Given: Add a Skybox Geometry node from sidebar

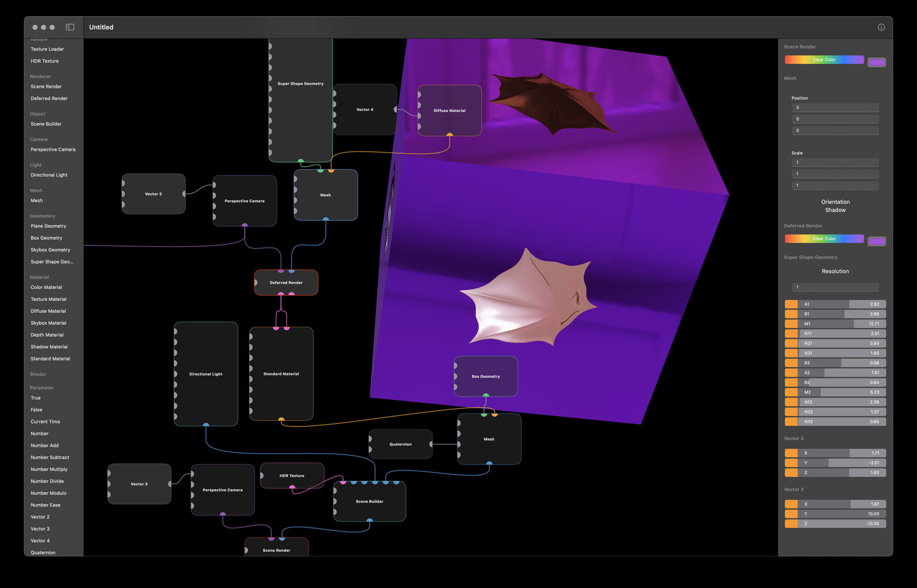Looking at the screenshot, I should click(50, 250).
